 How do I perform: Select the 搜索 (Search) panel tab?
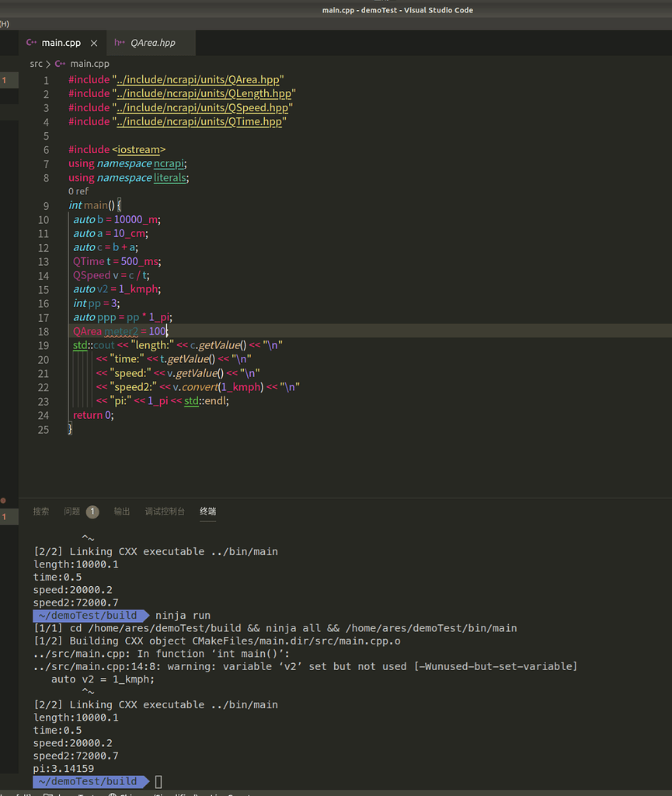[x=41, y=511]
